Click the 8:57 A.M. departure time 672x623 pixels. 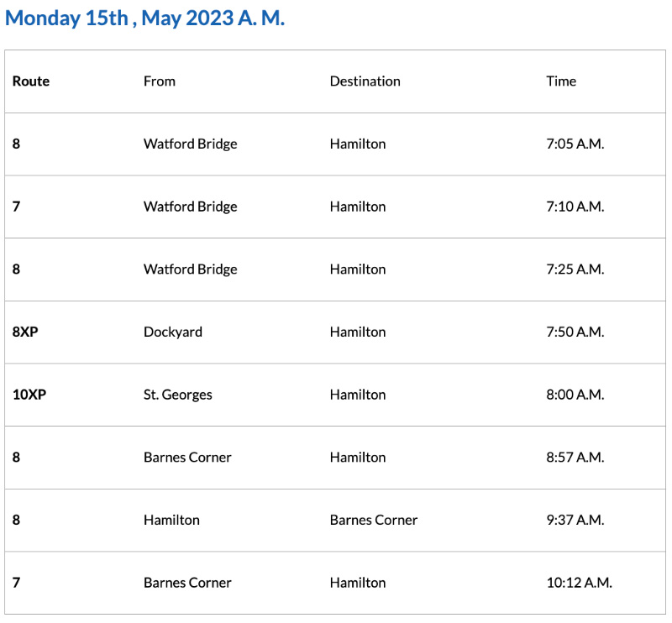[575, 458]
